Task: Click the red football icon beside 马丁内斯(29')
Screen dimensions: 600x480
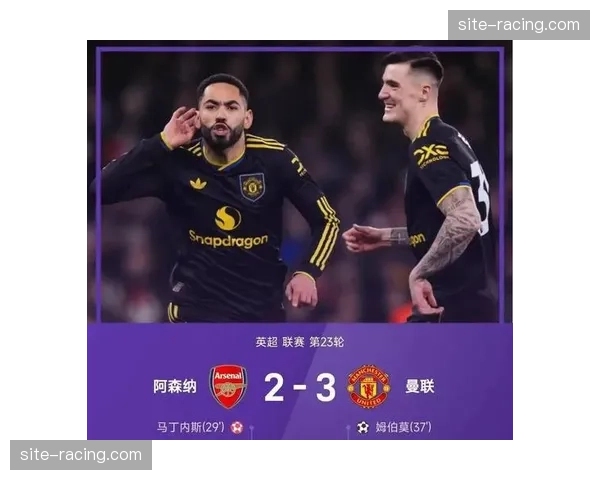Action: [x=237, y=427]
